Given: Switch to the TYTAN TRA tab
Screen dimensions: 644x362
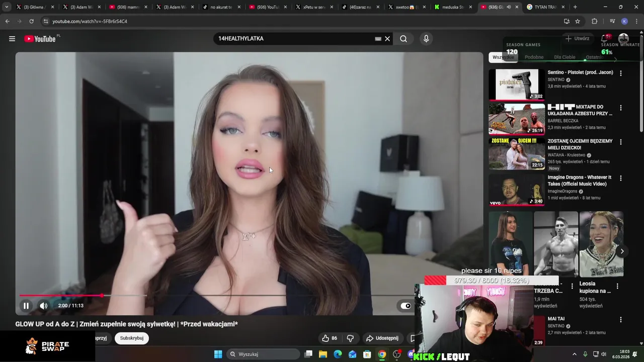Looking at the screenshot, I should tap(545, 7).
